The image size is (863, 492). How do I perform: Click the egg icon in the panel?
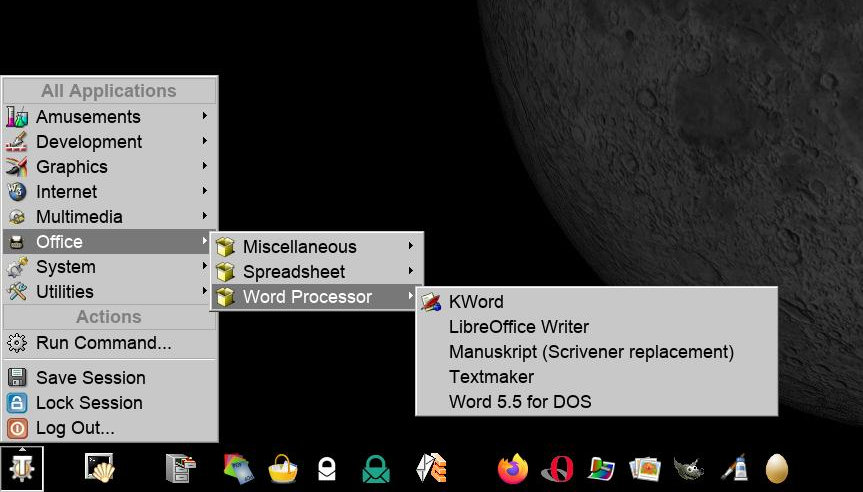[x=777, y=469]
